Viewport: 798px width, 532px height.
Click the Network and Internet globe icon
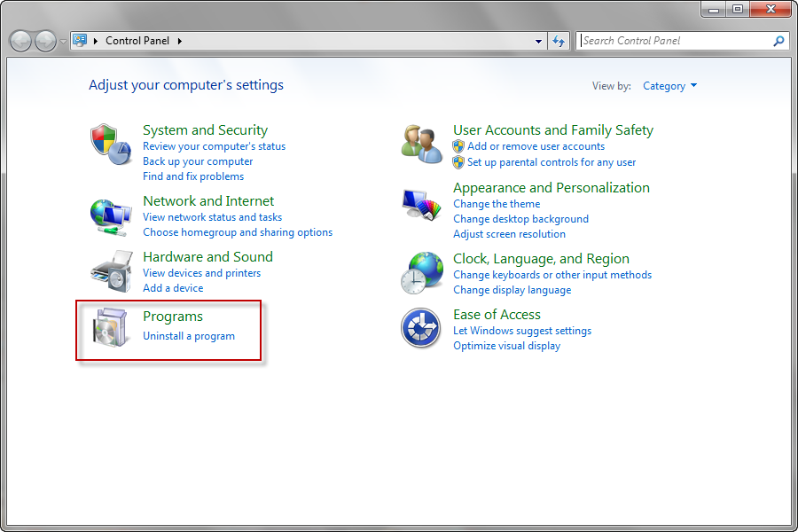112,217
